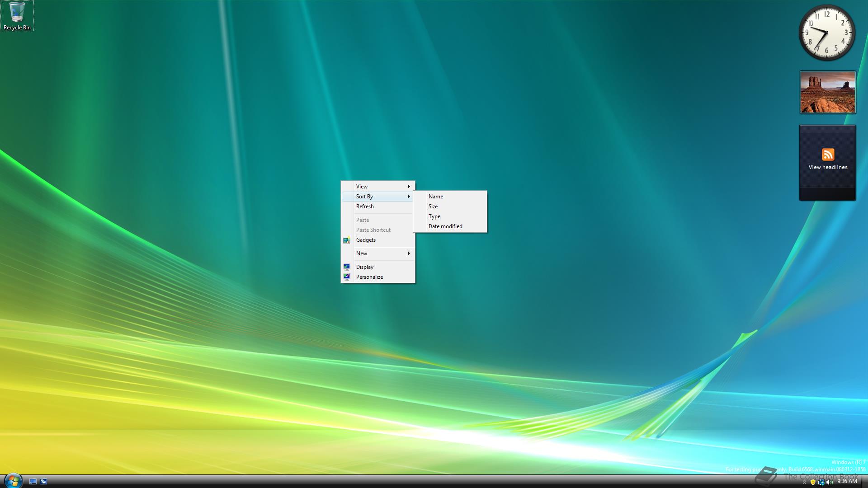Viewport: 868px width, 488px height.
Task: Click Show Desktop in Quick Launch
Action: [33, 482]
